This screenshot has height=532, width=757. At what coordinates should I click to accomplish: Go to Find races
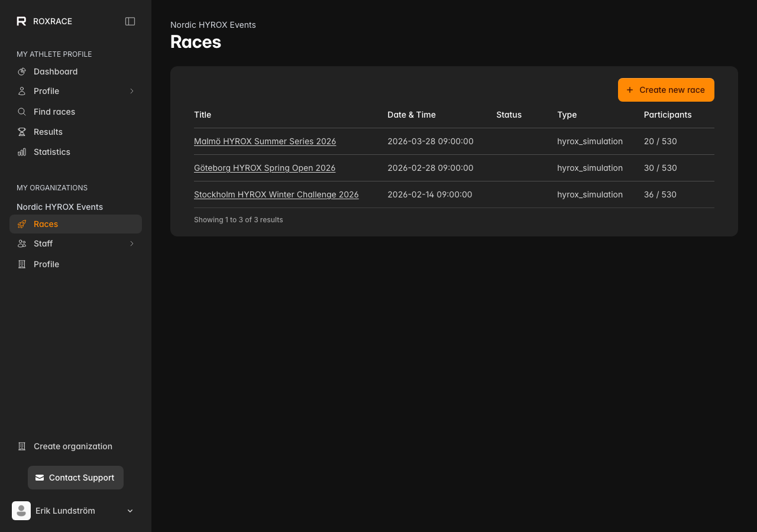[76, 112]
